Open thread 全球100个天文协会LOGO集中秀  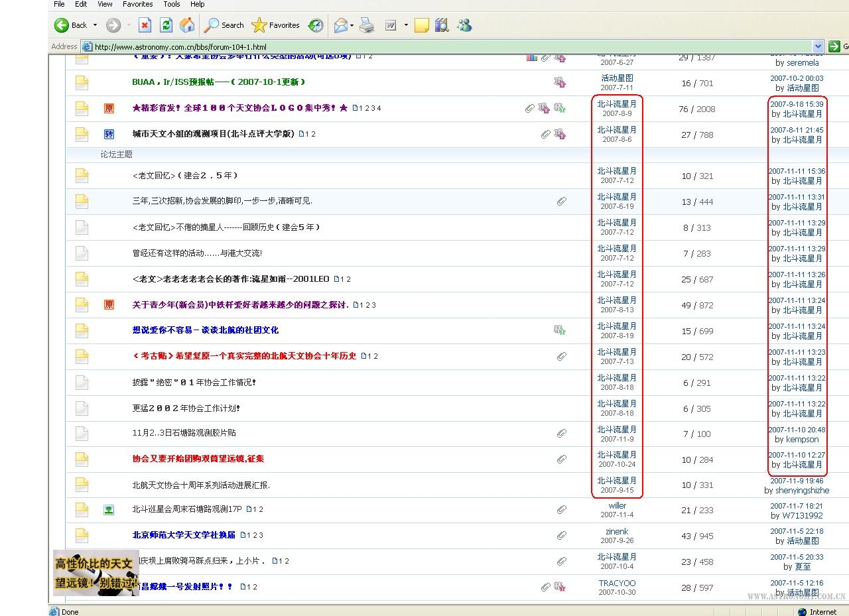click(239, 108)
